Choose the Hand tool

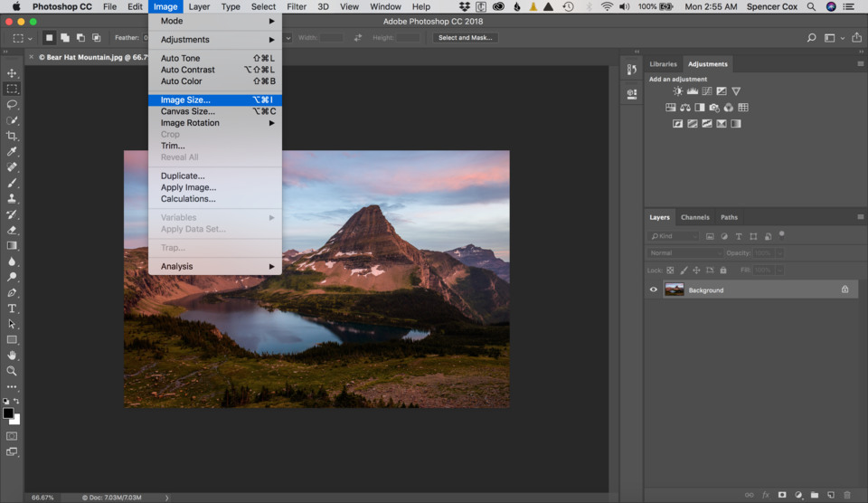pos(12,356)
